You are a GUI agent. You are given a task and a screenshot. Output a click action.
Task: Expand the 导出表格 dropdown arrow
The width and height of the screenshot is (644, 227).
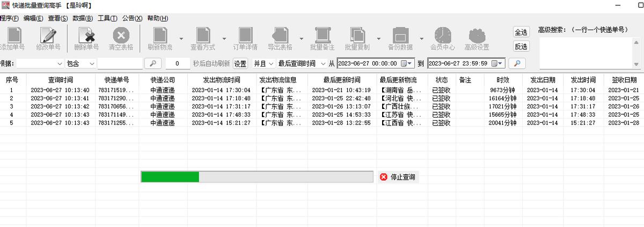[301, 39]
